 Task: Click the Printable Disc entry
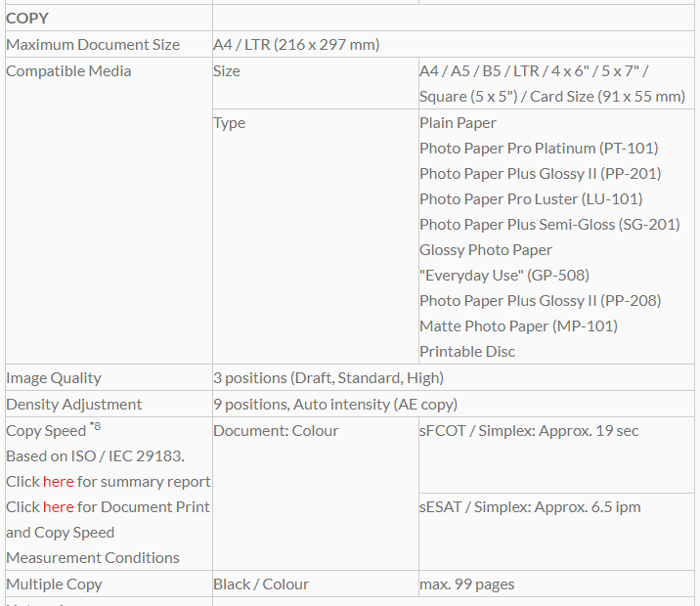coord(467,351)
